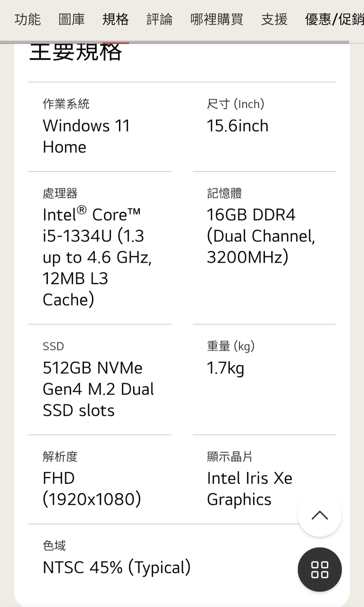This screenshot has height=607, width=364.
Task: Open the dark four-square grid menu button
Action: [319, 570]
